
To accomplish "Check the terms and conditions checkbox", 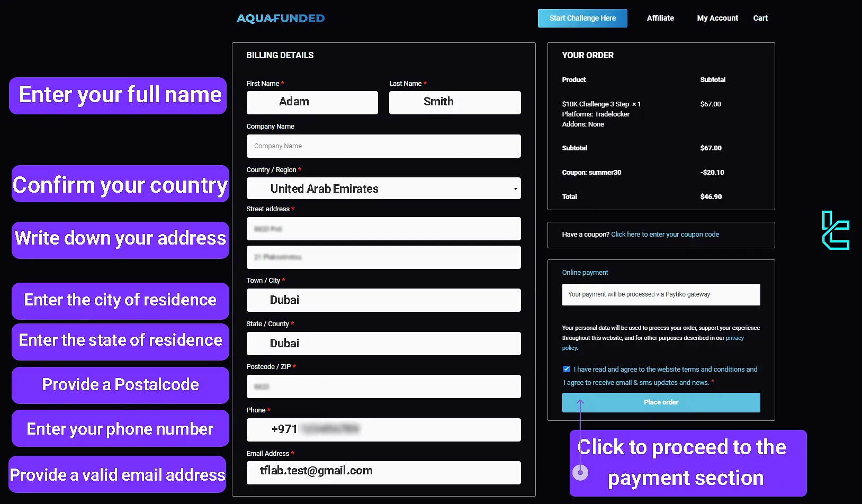I will click(x=567, y=369).
